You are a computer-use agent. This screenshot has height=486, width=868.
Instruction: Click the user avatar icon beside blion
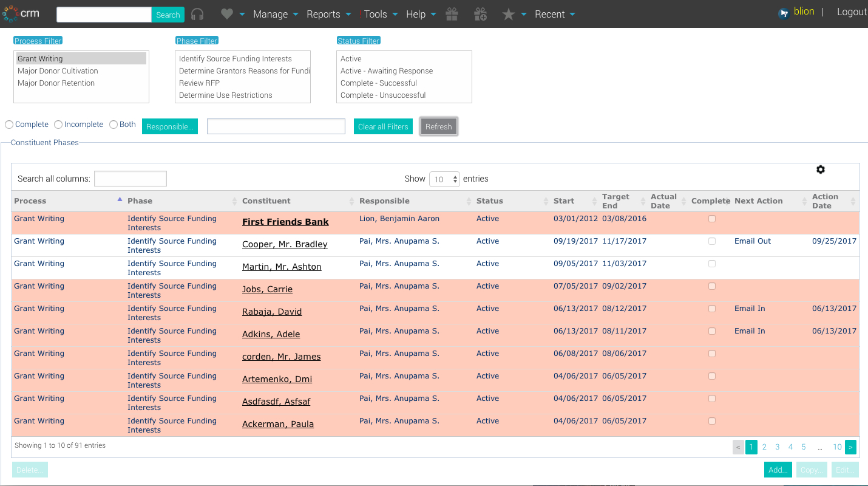point(784,13)
